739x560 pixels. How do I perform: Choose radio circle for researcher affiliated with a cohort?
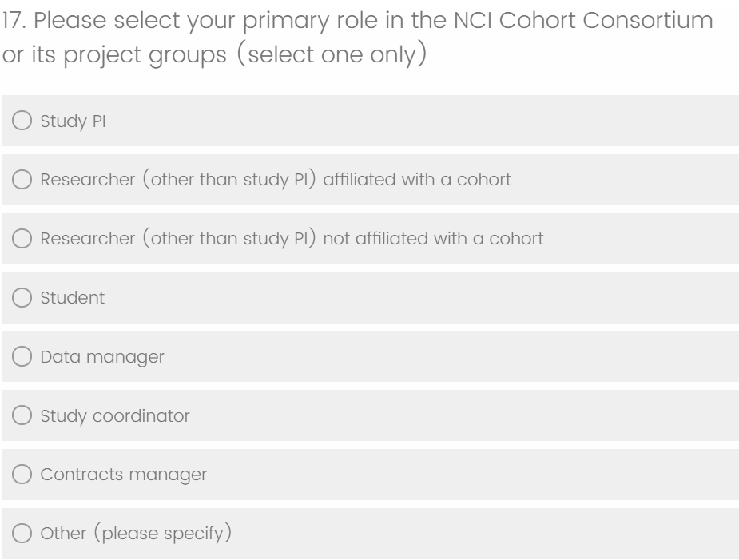[23, 180]
